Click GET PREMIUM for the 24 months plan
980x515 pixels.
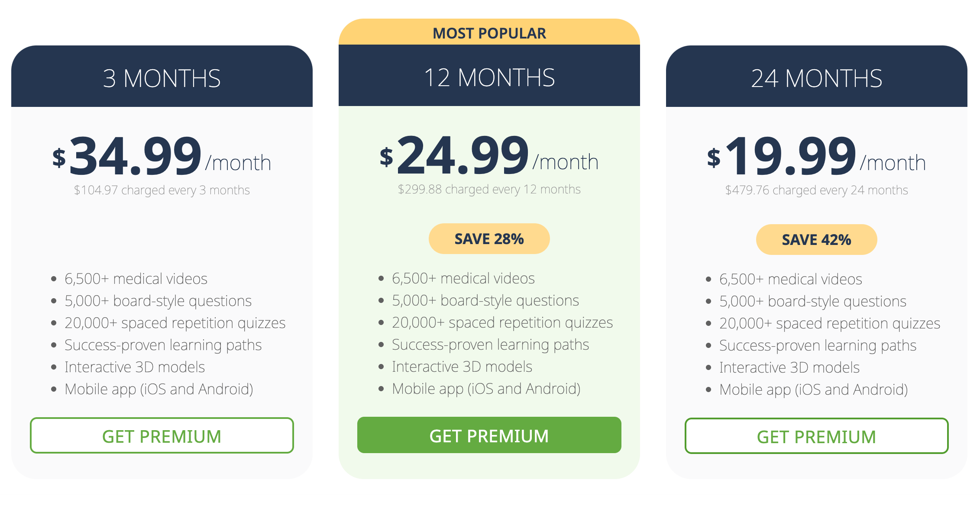coord(816,436)
